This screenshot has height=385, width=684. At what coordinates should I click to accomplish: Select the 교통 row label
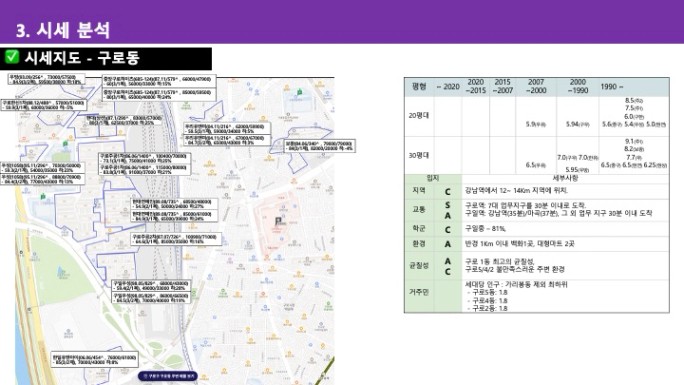(419, 210)
